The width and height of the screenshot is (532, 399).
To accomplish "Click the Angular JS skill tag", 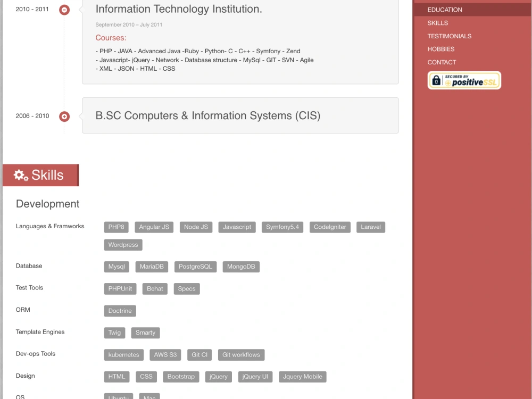I will click(154, 227).
